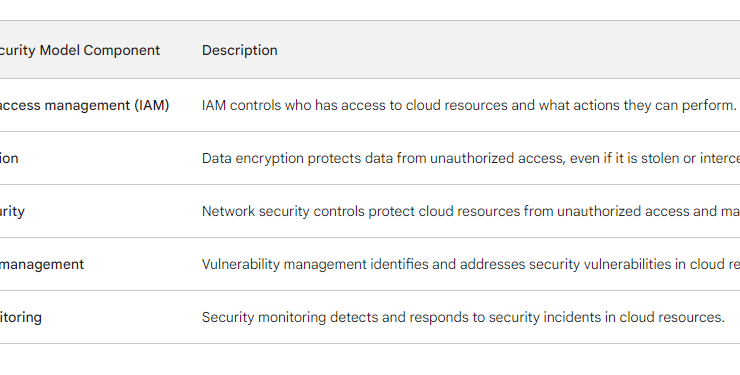Select the Vulnerability management description cell
This screenshot has width=740, height=375.
(471, 264)
